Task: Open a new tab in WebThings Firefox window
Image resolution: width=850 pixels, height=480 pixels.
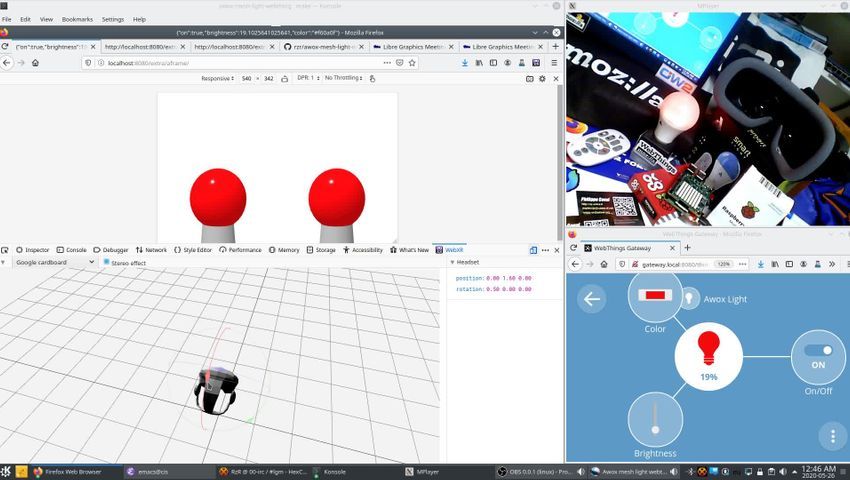Action: [x=687, y=248]
